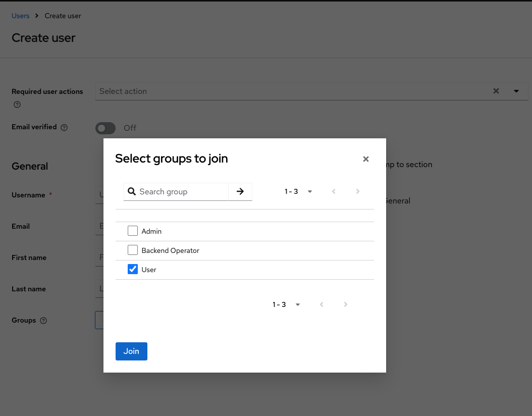Image resolution: width=532 pixels, height=416 pixels.
Task: Open Users breadcrumb link
Action: (x=21, y=16)
